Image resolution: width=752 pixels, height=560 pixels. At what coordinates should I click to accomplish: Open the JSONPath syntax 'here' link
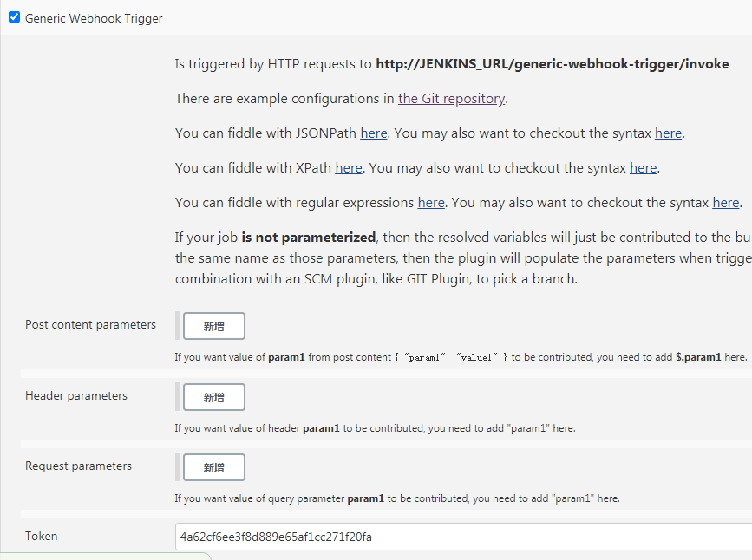pos(668,133)
